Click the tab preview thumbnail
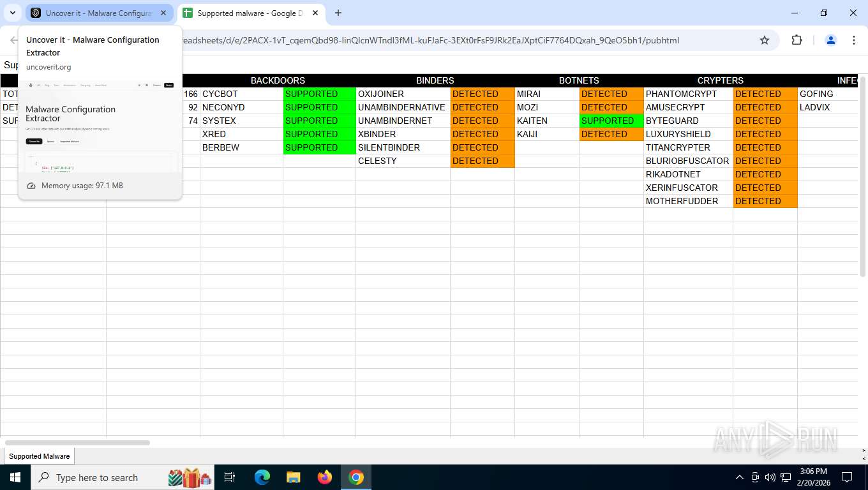868x490 pixels. pyautogui.click(x=100, y=126)
